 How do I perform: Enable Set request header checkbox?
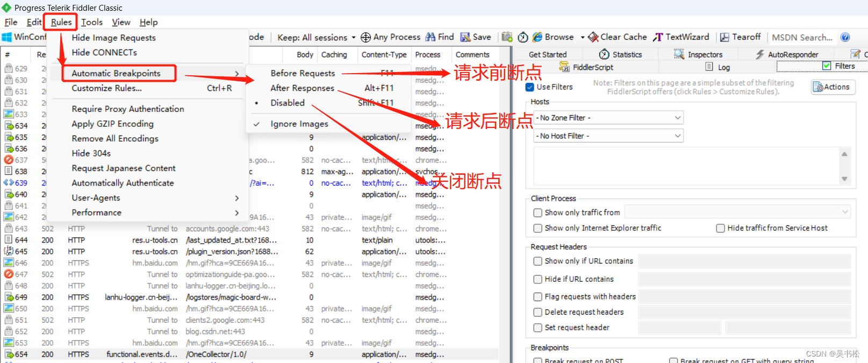point(537,328)
